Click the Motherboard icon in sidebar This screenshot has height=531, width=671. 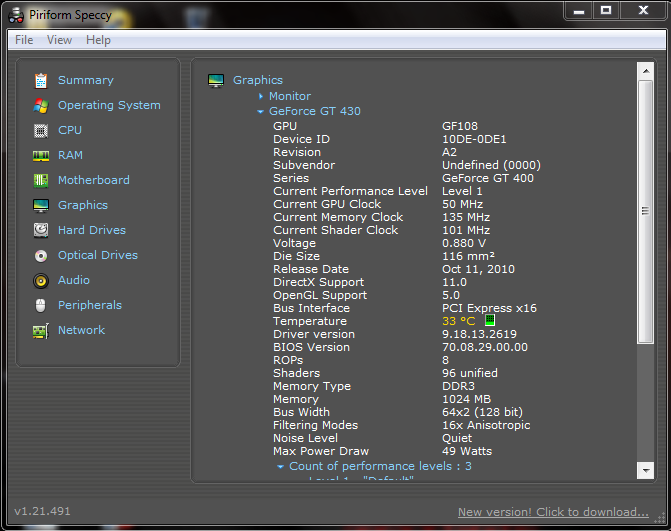point(41,180)
